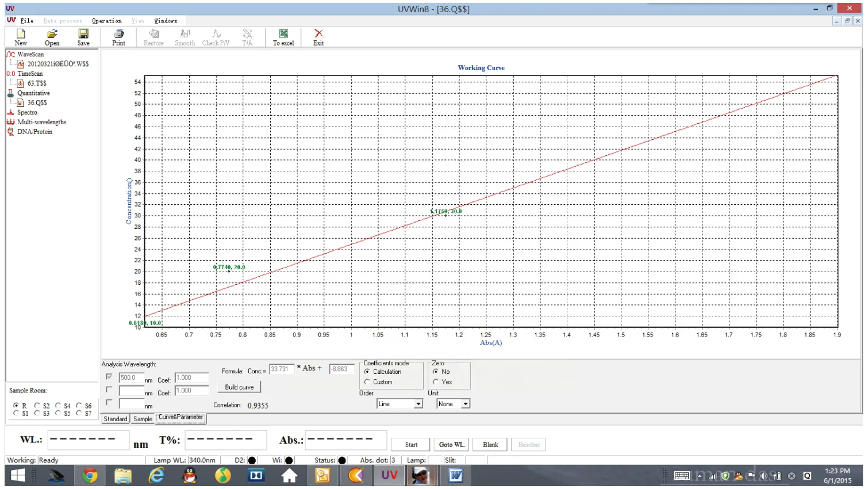Click the second wavelength nm input field

[131, 391]
